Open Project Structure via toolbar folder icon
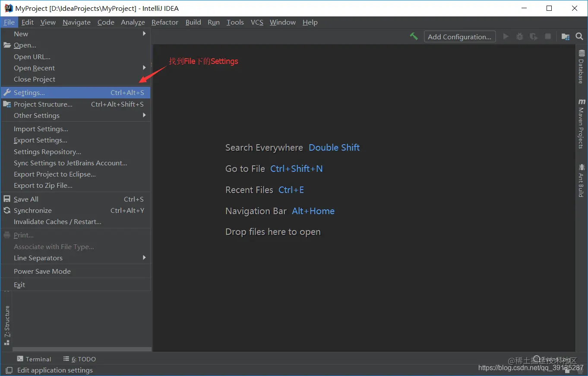 566,37
